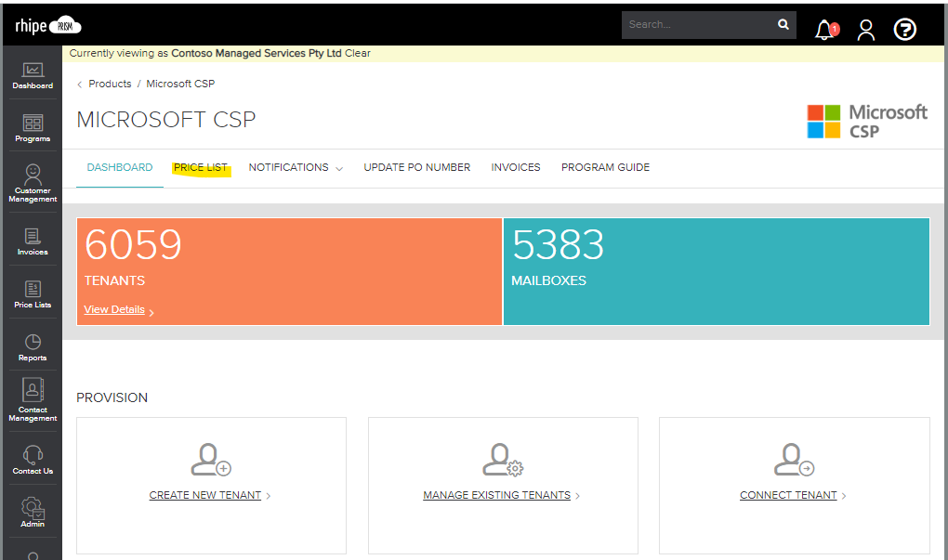Click Contoso Managed Services Pty Ltd text
948x560 pixels.
pos(257,53)
